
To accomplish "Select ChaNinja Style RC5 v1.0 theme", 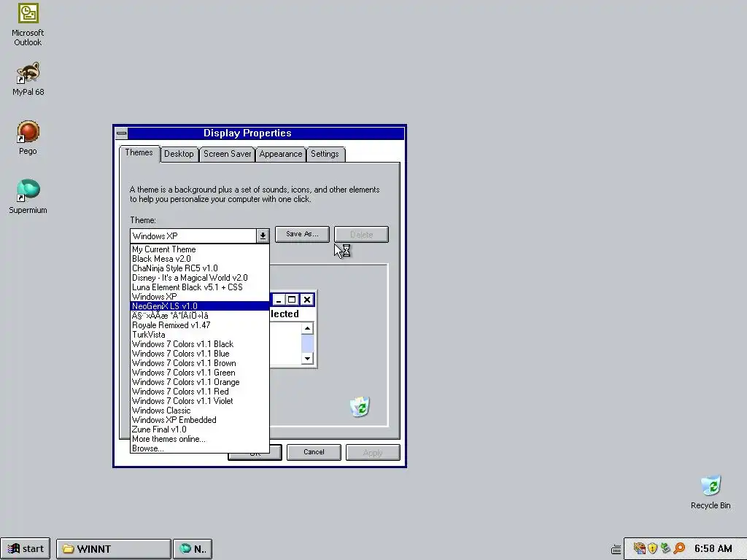I will [200, 268].
